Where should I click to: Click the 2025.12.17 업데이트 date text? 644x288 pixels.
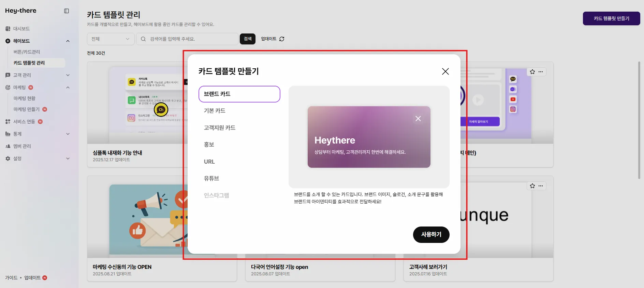coord(112,160)
